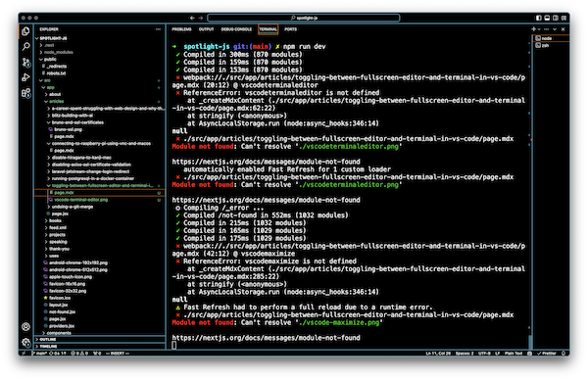
Task: Click the Prettier status bar item
Action: pyautogui.click(x=547, y=354)
